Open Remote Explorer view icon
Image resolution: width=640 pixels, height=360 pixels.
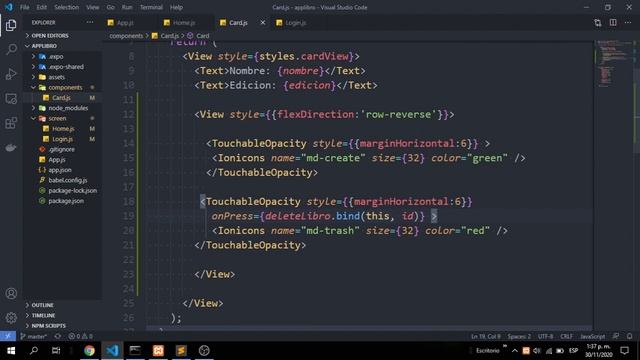tap(11, 99)
